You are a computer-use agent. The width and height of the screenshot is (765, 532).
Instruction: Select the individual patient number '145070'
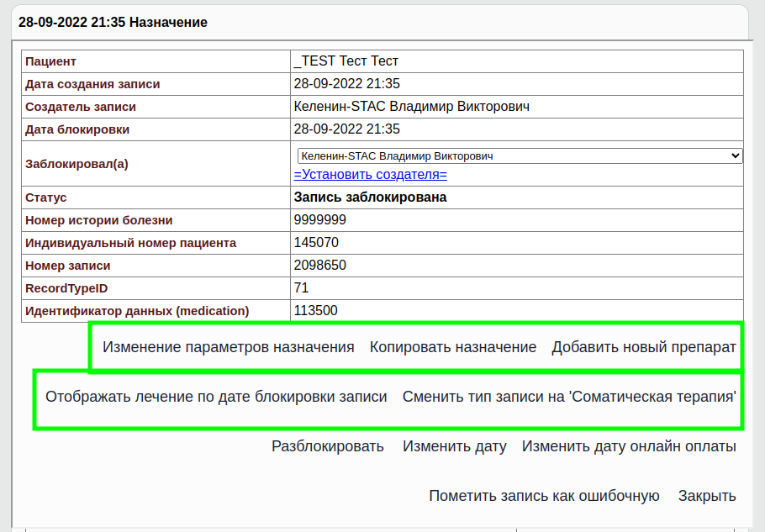point(316,243)
